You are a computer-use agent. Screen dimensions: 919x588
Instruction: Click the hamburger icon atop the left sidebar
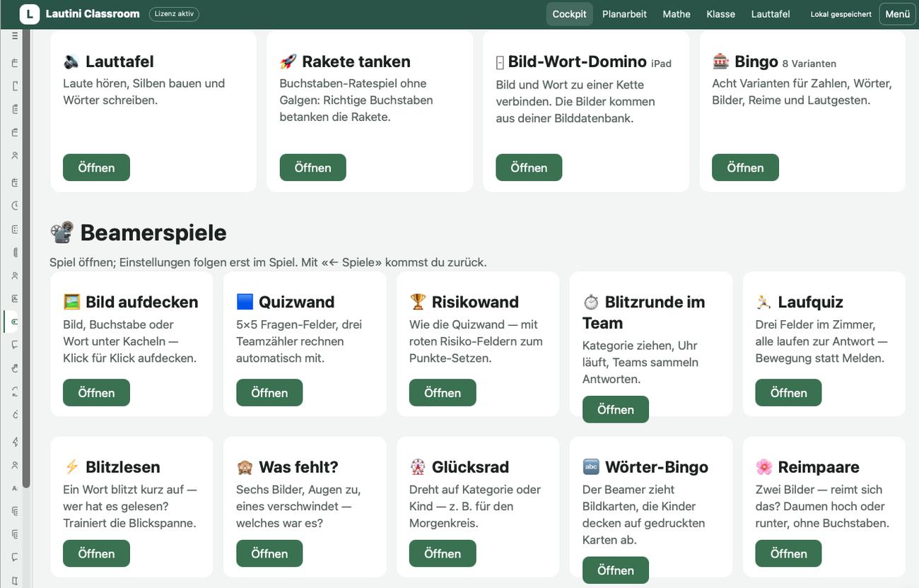click(x=15, y=36)
